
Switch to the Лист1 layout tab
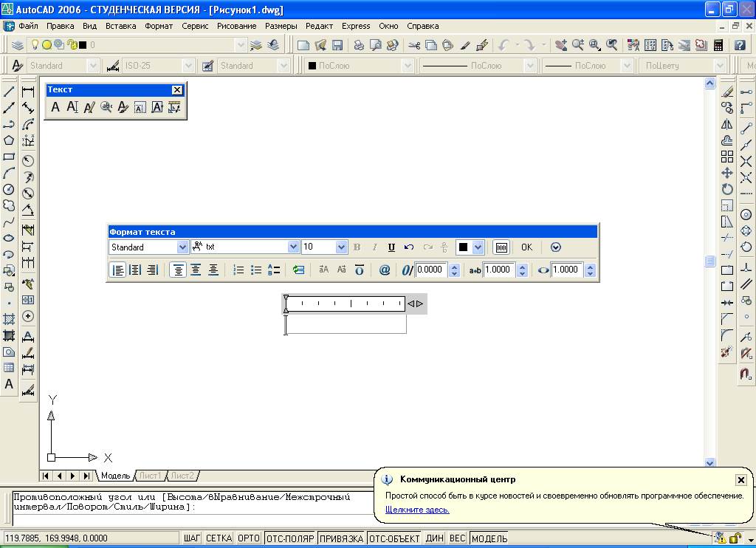tap(151, 476)
